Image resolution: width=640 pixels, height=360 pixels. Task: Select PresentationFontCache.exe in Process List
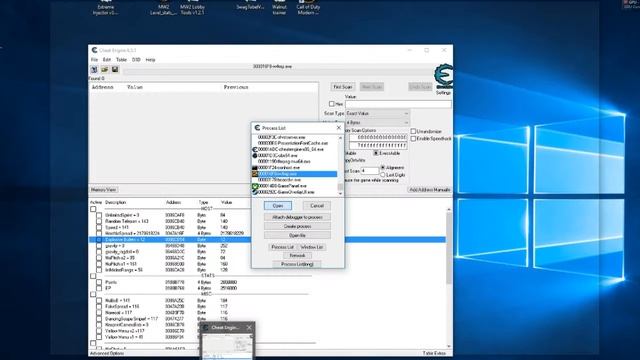(x=293, y=143)
